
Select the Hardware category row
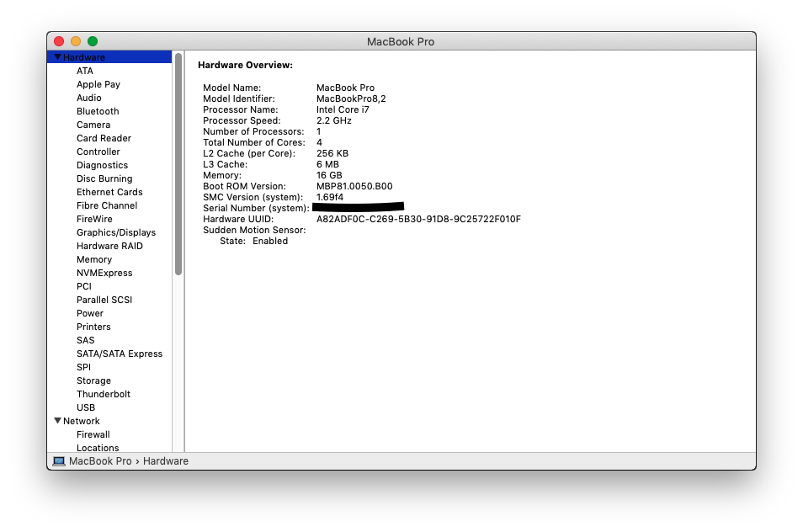(109, 57)
